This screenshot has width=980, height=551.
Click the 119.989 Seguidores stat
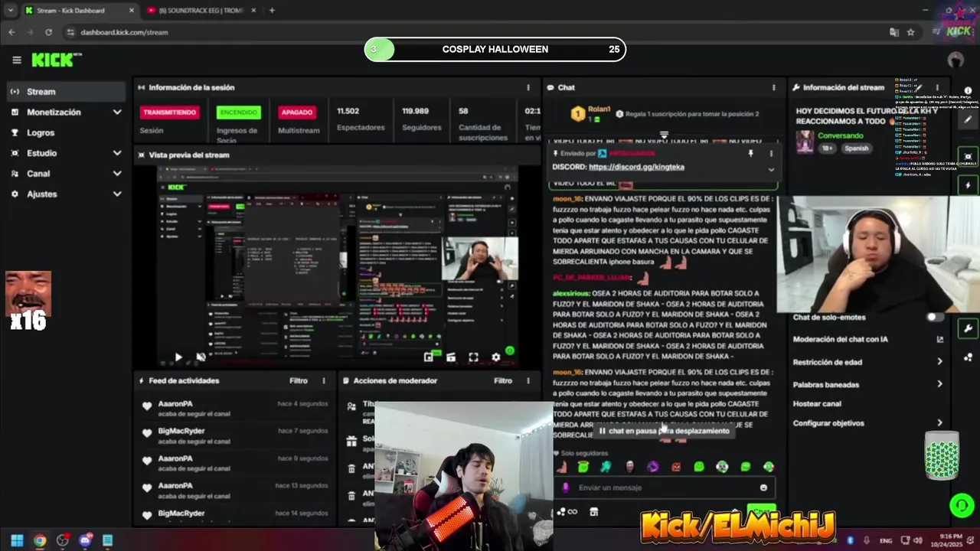pos(421,119)
